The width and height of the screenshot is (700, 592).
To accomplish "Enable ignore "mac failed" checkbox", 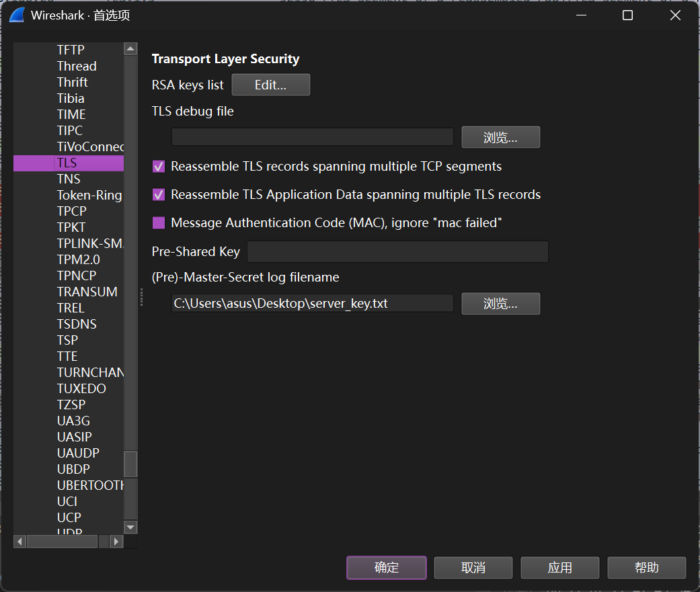I will pyautogui.click(x=159, y=222).
